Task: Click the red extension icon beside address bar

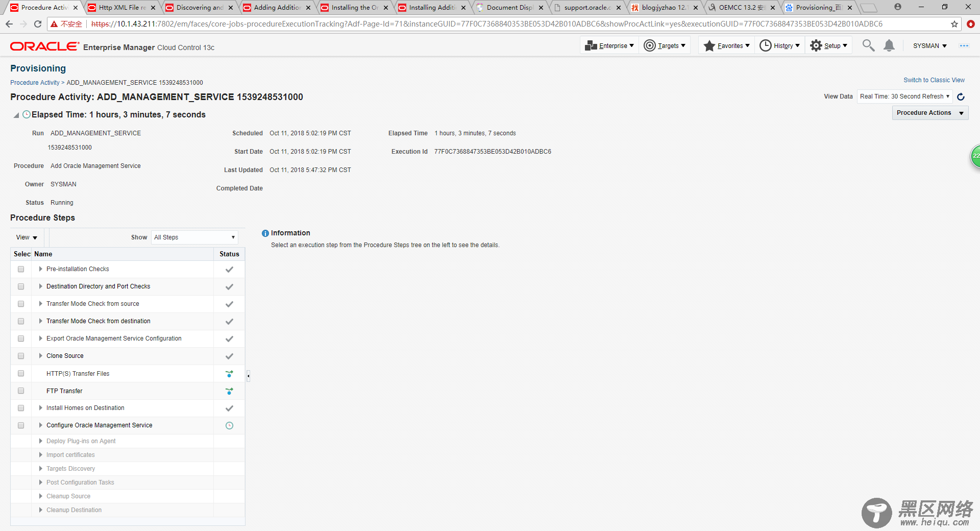Action: (x=971, y=24)
